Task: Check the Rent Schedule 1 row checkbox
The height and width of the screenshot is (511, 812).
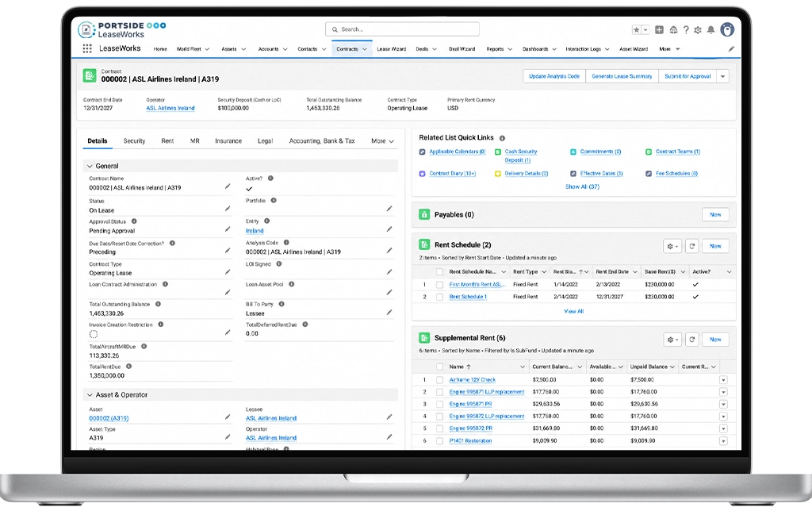Action: click(439, 297)
